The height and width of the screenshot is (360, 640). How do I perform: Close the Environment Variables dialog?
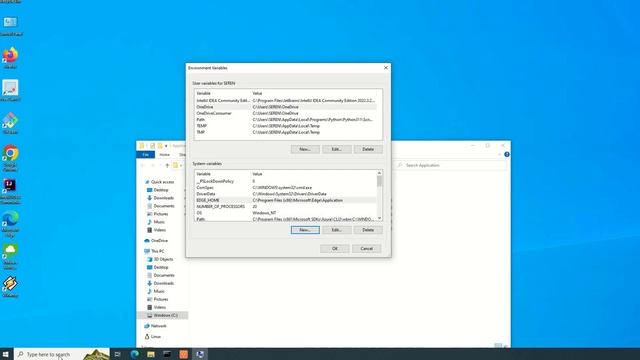coord(386,68)
